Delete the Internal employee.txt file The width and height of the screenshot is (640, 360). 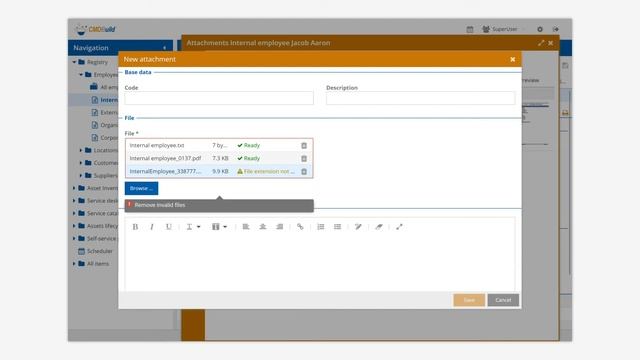tap(304, 146)
